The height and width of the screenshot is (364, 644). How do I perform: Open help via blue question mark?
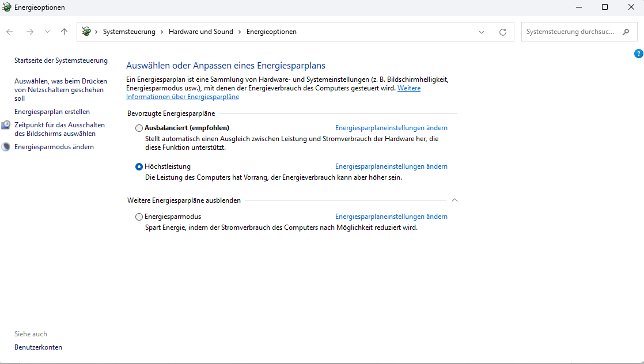639,54
